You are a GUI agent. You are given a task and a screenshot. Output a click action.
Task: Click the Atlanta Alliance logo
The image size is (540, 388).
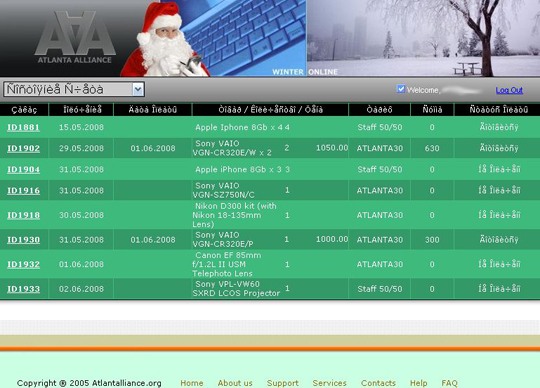pyautogui.click(x=75, y=38)
